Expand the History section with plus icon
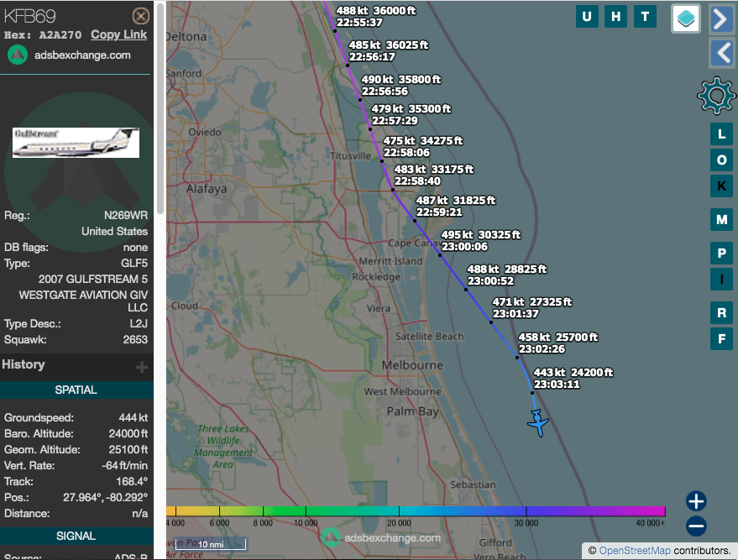The height and width of the screenshot is (560, 738). tap(142, 367)
